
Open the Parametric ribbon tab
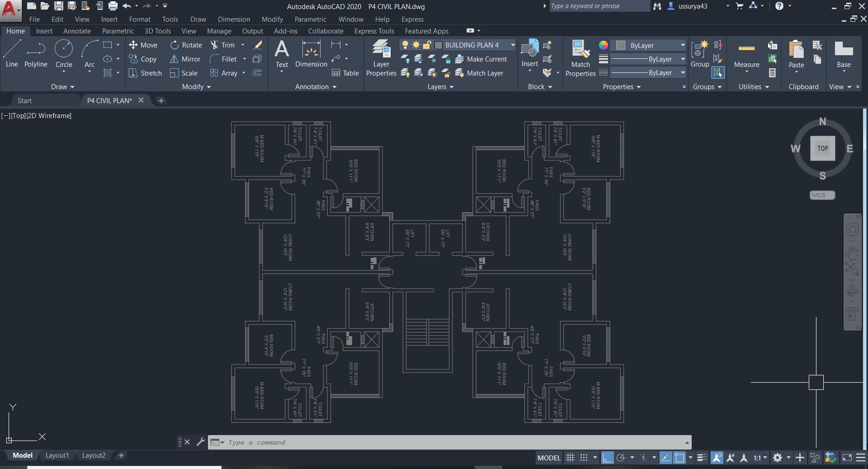coord(118,31)
